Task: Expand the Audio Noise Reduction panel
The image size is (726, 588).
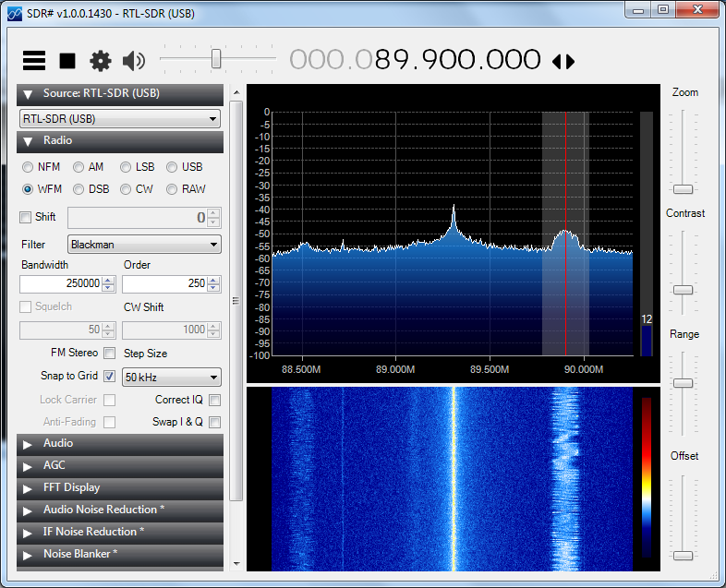Action: coord(120,510)
